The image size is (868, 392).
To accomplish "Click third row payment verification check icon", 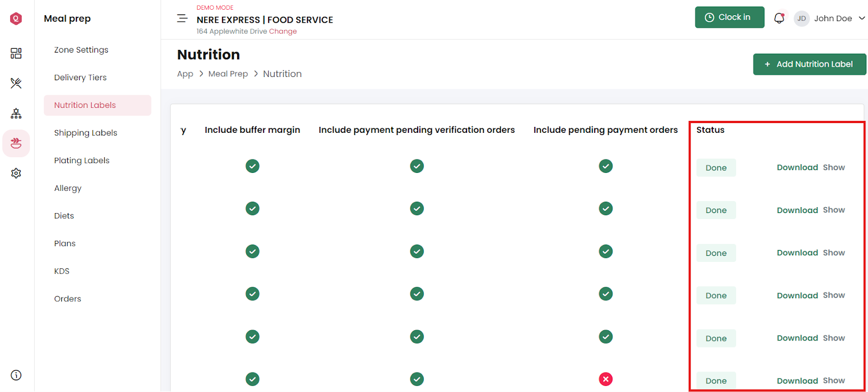I will [417, 252].
